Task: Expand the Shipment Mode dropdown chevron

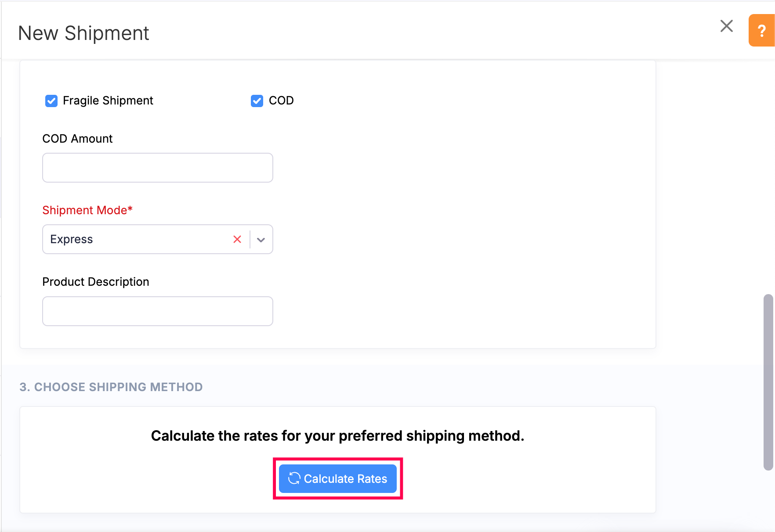Action: click(x=261, y=240)
